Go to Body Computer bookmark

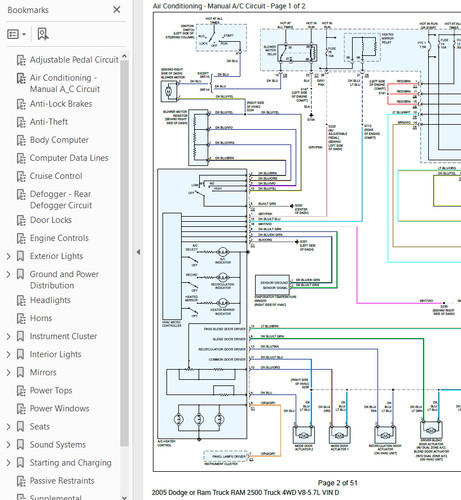(59, 140)
